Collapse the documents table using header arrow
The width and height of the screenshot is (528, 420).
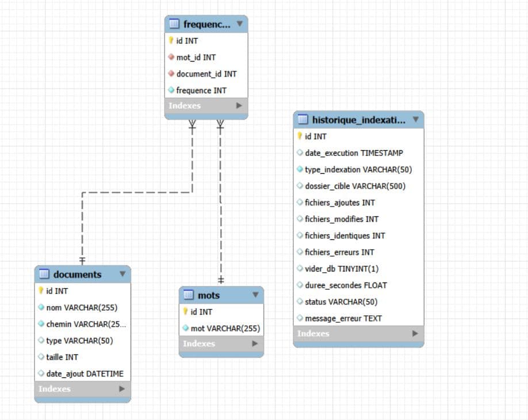pyautogui.click(x=123, y=274)
